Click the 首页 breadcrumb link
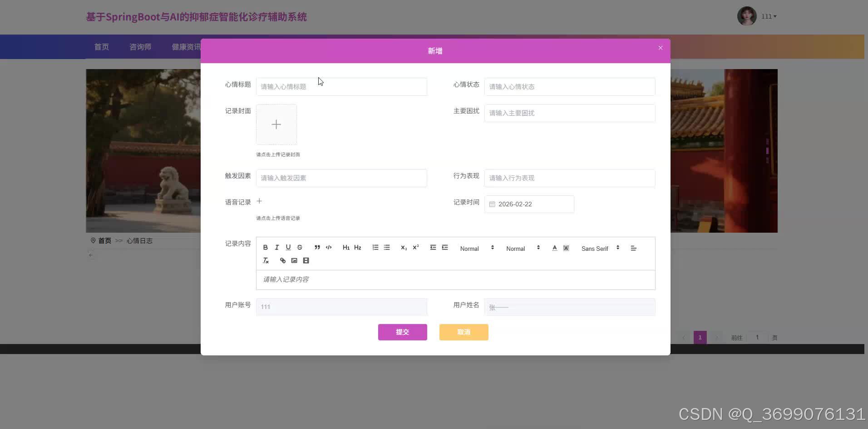This screenshot has height=429, width=868. pos(105,241)
